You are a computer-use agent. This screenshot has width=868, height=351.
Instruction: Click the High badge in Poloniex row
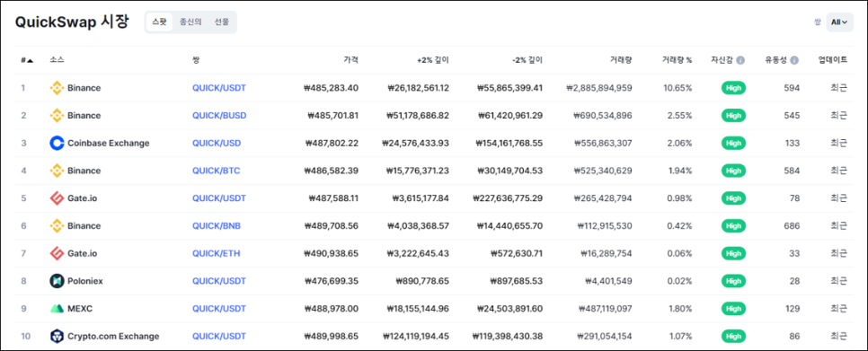pos(733,281)
